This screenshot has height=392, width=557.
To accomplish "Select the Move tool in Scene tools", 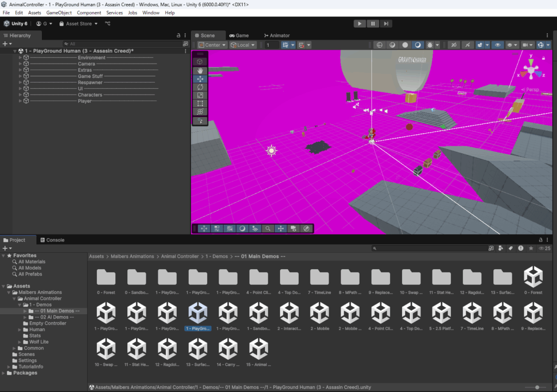I will coord(200,79).
